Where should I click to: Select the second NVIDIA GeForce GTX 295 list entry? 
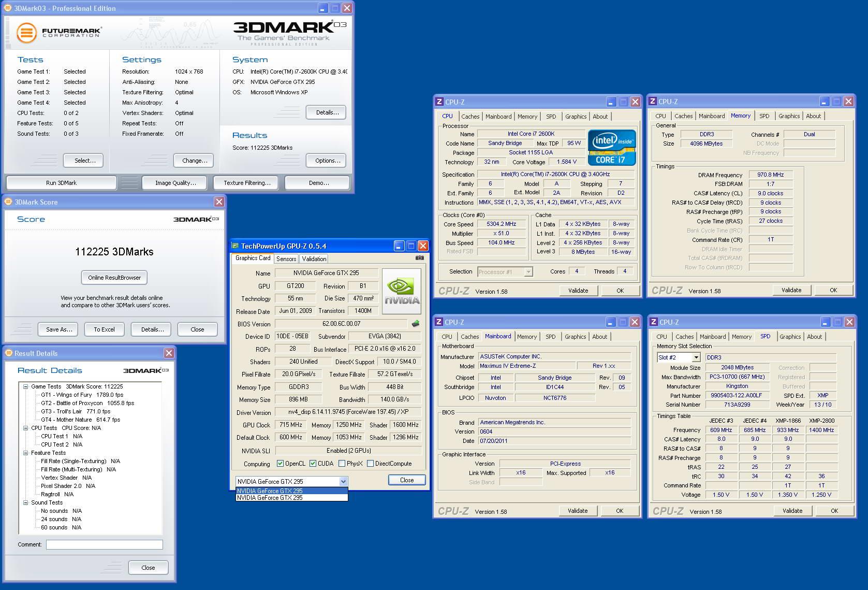pos(291,498)
